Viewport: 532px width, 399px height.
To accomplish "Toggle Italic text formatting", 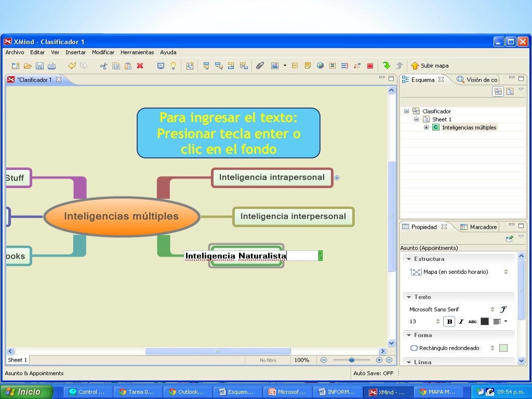I will click(461, 322).
